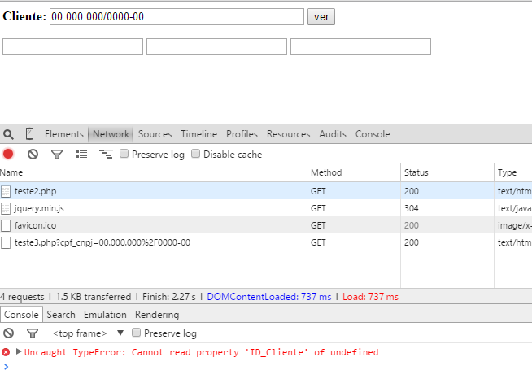The height and width of the screenshot is (392, 532).
Task: Enable the Disable cache checkbox
Action: [x=196, y=154]
